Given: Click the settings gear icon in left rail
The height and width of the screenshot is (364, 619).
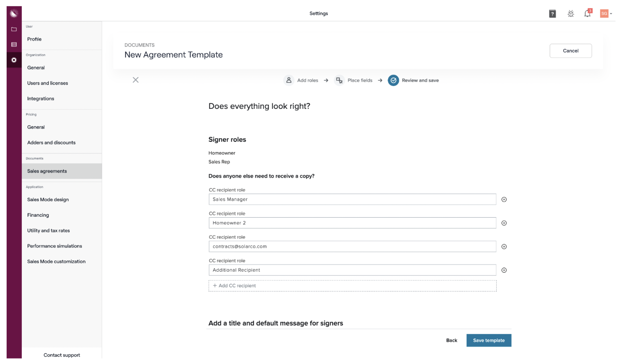Looking at the screenshot, I should tap(14, 60).
